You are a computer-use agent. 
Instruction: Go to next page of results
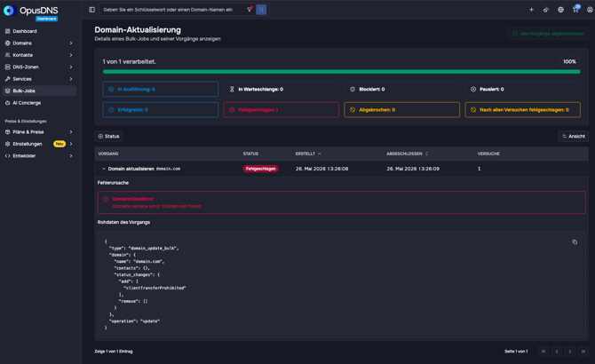pyautogui.click(x=570, y=352)
